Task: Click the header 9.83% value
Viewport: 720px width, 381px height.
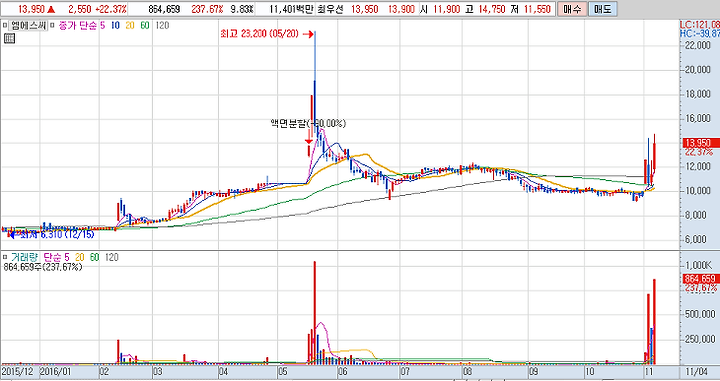Action: coord(241,9)
